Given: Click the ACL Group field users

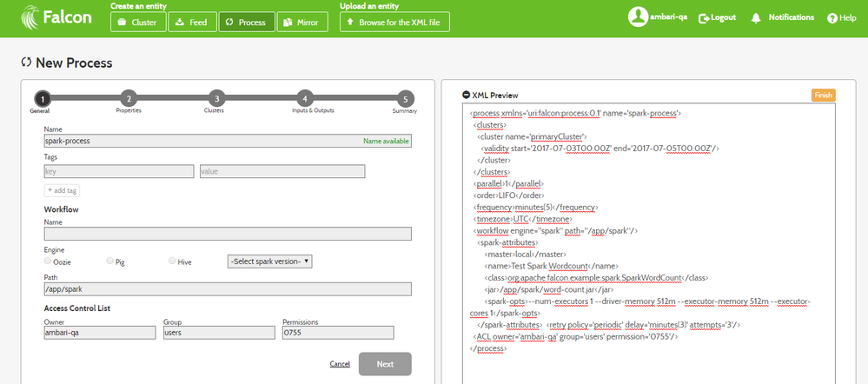Looking at the screenshot, I should click(x=219, y=333).
